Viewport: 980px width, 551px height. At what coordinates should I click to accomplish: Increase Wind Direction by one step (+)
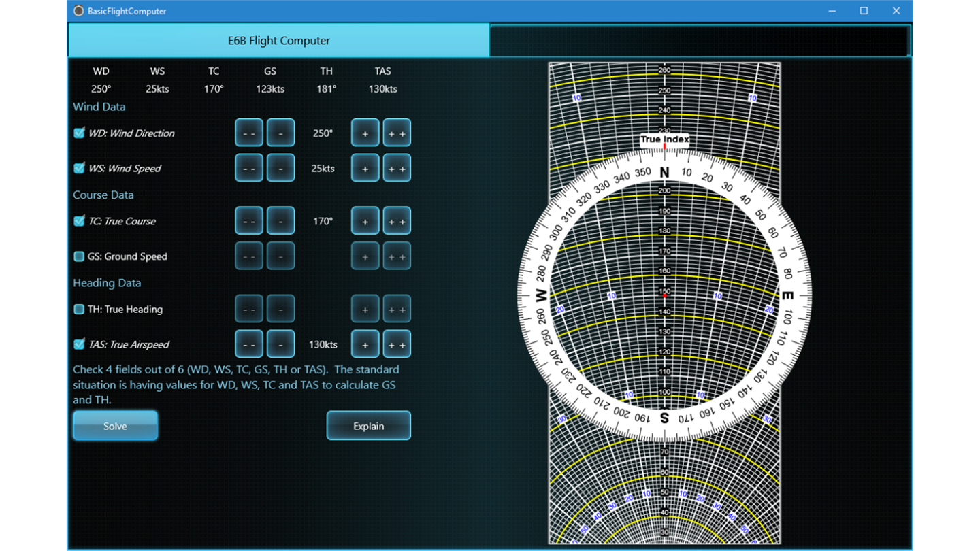(x=365, y=133)
